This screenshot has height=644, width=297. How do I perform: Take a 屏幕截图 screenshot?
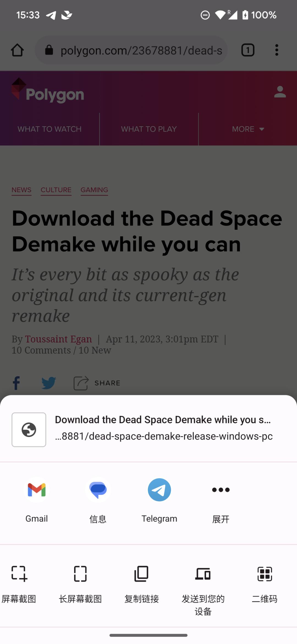coord(19,584)
